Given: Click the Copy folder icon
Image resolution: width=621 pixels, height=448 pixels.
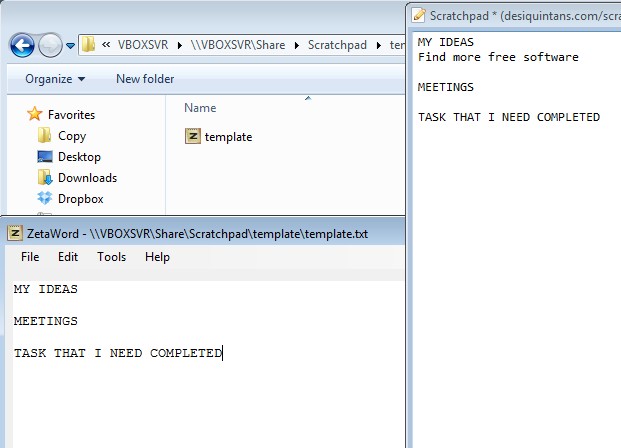Looking at the screenshot, I should click(x=44, y=135).
